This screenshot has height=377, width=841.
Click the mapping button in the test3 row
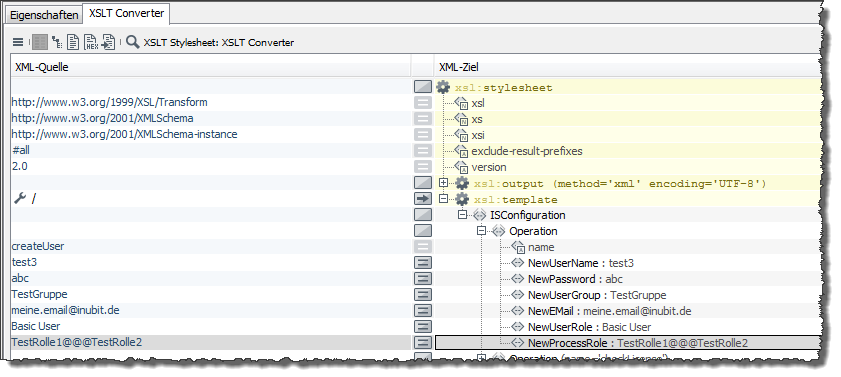pos(423,263)
